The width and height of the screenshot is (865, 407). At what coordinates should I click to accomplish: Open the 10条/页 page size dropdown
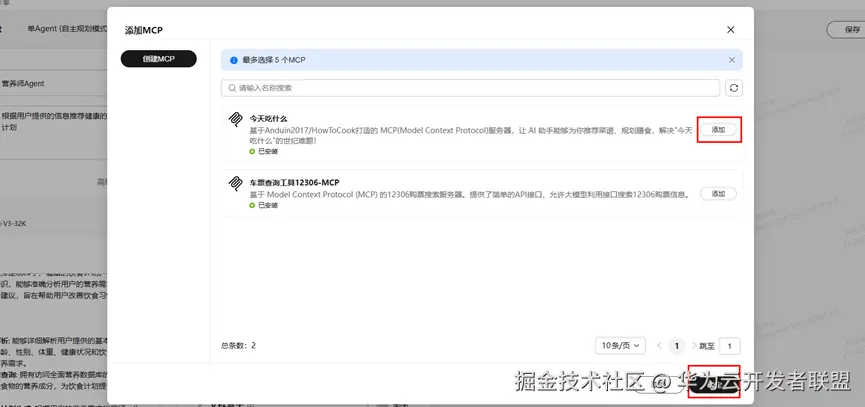(620, 346)
